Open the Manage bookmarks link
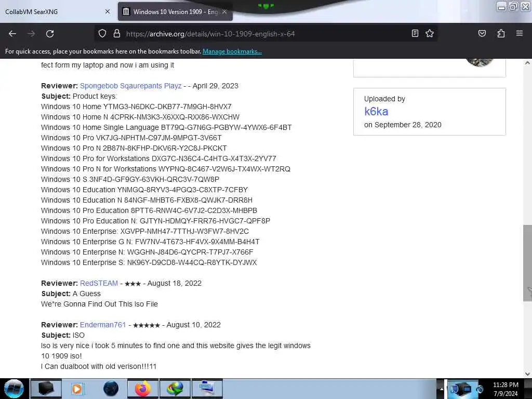This screenshot has width=532, height=399. point(232,51)
